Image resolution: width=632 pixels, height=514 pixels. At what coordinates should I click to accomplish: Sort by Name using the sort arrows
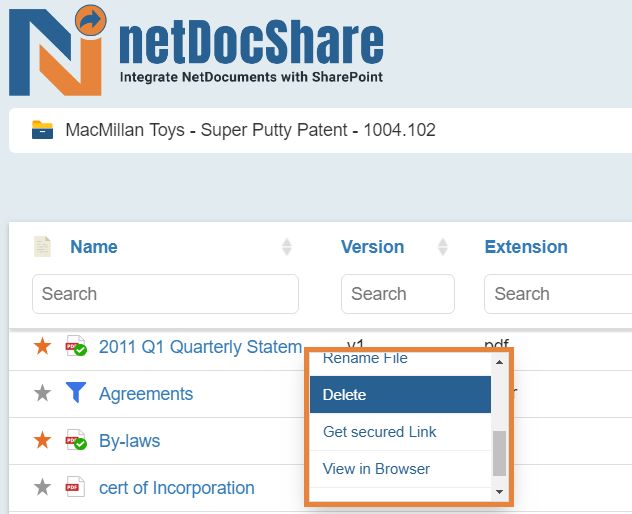pos(287,247)
